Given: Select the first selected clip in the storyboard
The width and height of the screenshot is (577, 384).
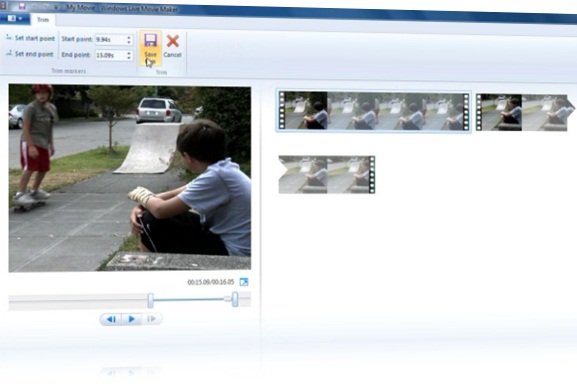Looking at the screenshot, I should (x=374, y=111).
